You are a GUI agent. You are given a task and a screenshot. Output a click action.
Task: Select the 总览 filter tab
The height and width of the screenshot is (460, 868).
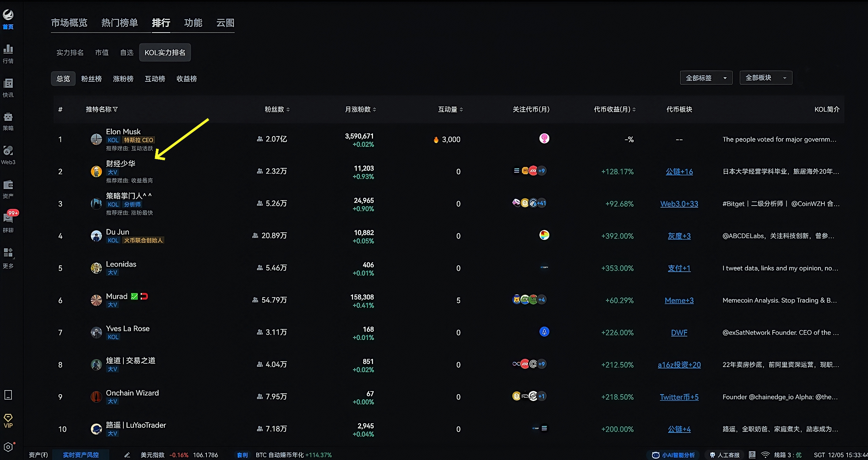click(x=63, y=79)
